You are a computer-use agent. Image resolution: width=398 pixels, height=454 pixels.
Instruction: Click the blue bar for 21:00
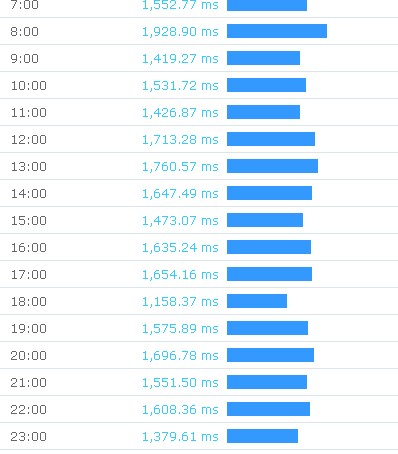tap(267, 382)
